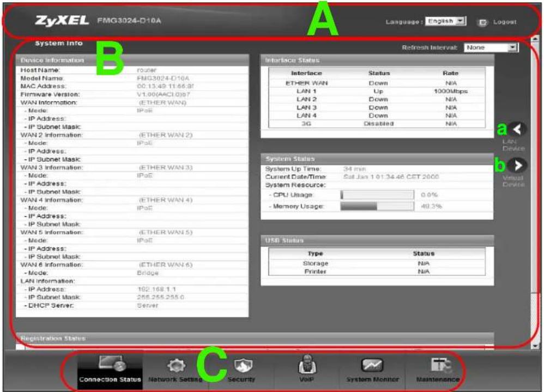Click the 3G interface row
The width and height of the screenshot is (544, 392).
377,124
